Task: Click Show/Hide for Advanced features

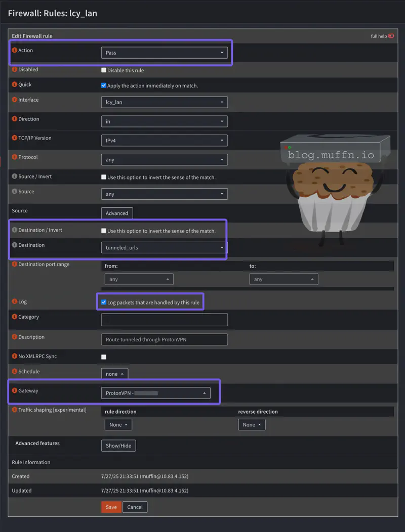Action: pos(118,446)
